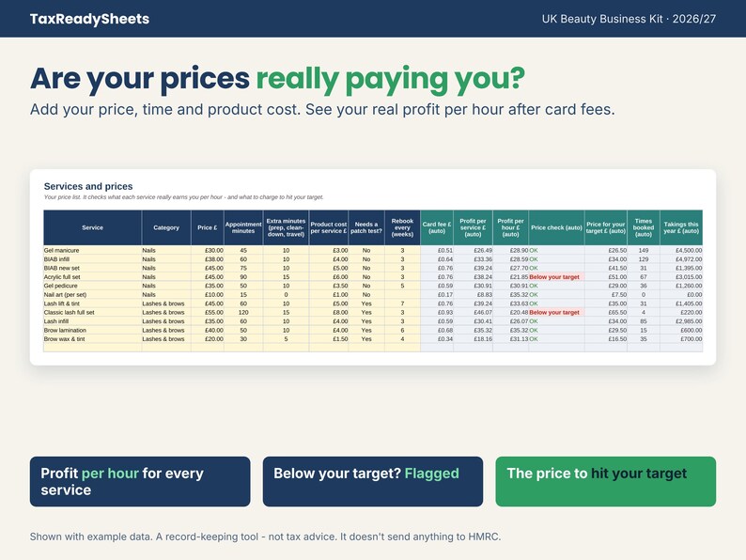Click the 'Acrylic full set' service cell
This screenshot has height=560, width=746.
(x=92, y=277)
